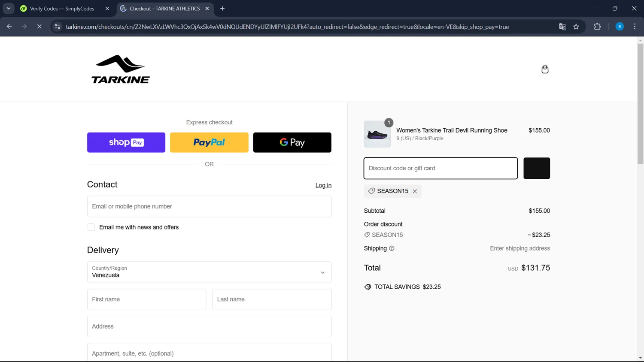Click the 9 (US) / Black/Purple variant text
Viewport: 644px width, 362px height.
point(420,139)
